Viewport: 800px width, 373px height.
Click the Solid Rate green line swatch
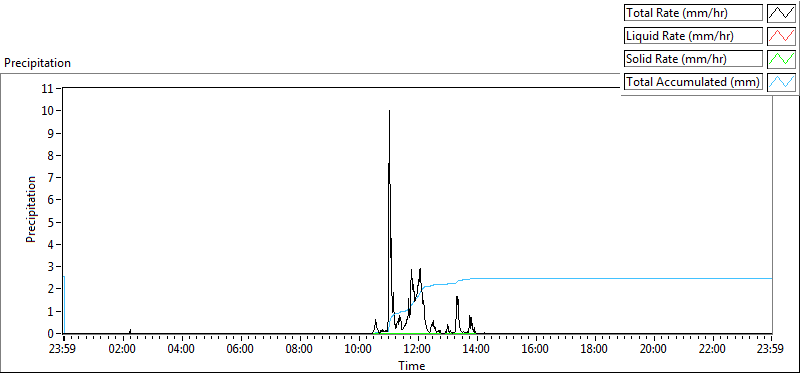pyautogui.click(x=781, y=59)
